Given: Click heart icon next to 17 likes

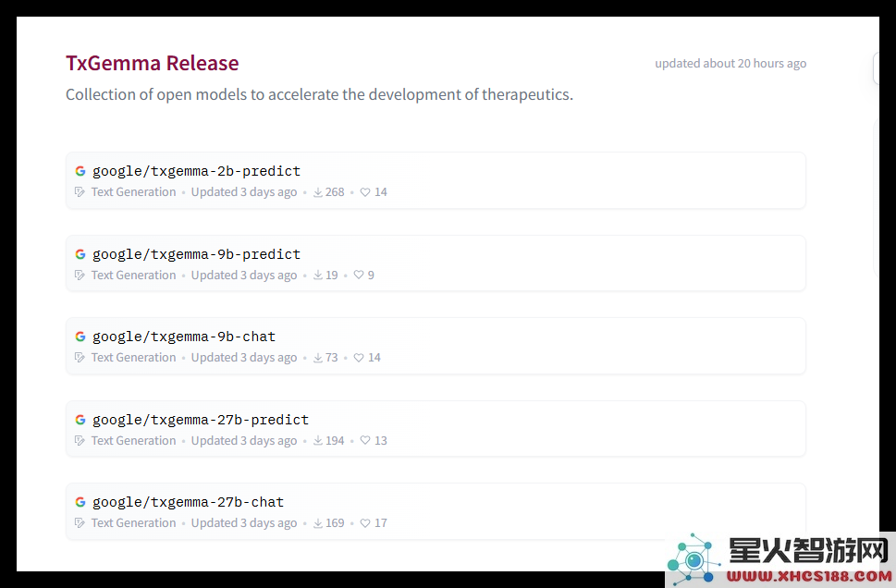Looking at the screenshot, I should pos(365,523).
